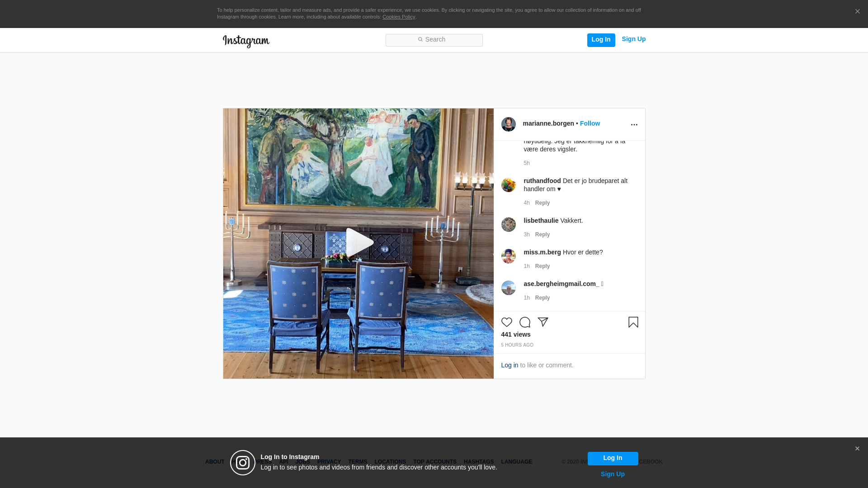Open miss.m.berg username link
This screenshot has height=488, width=868.
click(542, 252)
